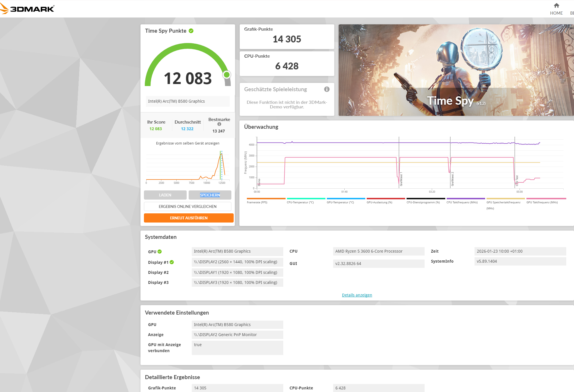The width and height of the screenshot is (574, 392).
Task: Click the 3DMark logo
Action: (x=28, y=9)
